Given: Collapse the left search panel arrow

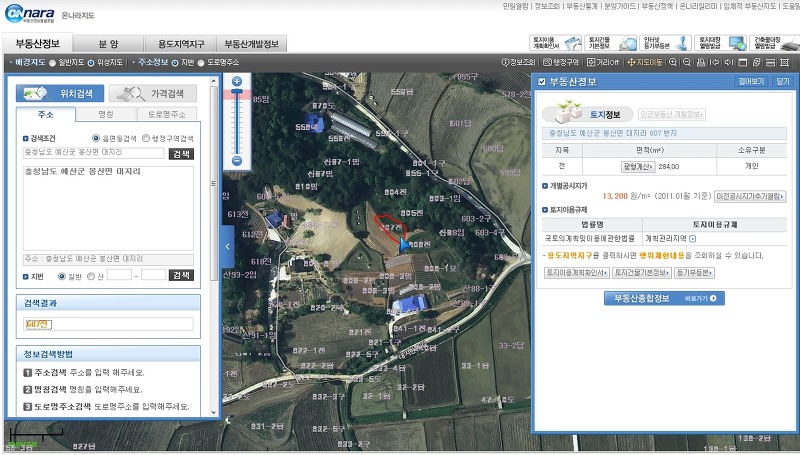Looking at the screenshot, I should click(227, 245).
